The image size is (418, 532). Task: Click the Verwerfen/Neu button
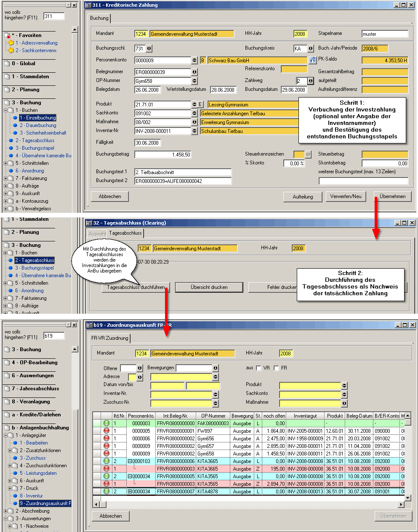pos(346,196)
